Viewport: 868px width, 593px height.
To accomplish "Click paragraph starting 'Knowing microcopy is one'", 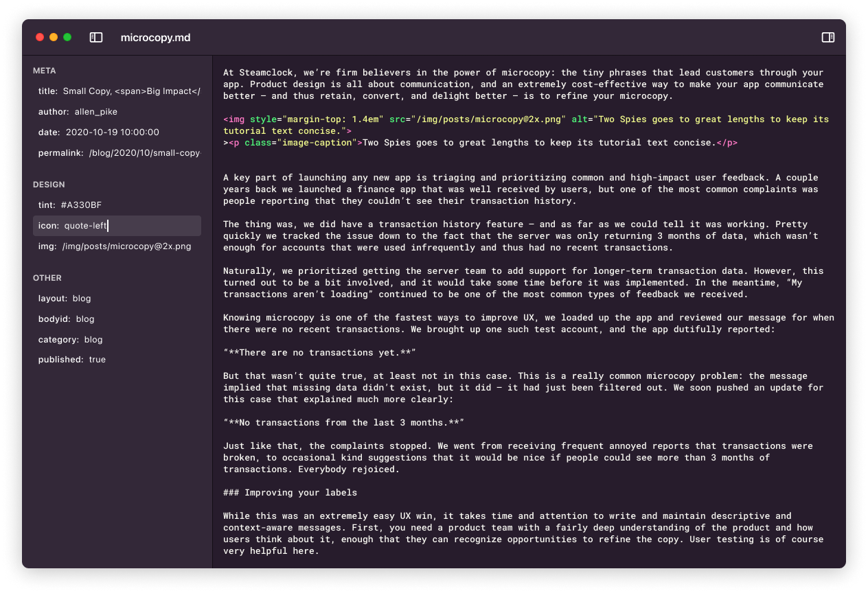I will [x=529, y=323].
